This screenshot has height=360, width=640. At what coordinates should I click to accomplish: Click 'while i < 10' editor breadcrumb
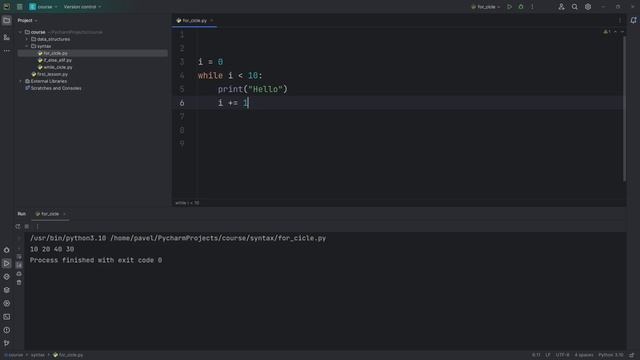(187, 203)
